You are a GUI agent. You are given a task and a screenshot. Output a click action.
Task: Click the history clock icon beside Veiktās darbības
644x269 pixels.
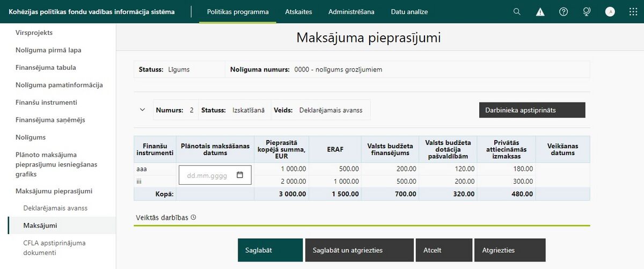pos(193,217)
